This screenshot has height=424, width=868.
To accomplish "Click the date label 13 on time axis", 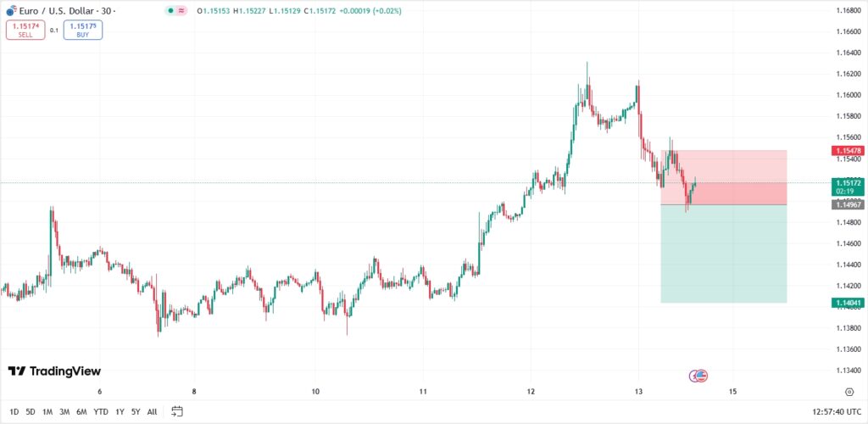I will [638, 392].
